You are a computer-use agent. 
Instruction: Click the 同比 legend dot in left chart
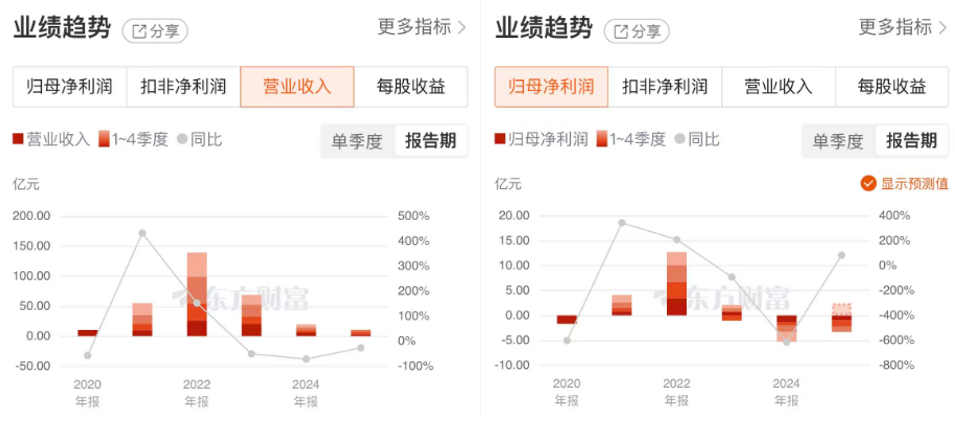182,140
